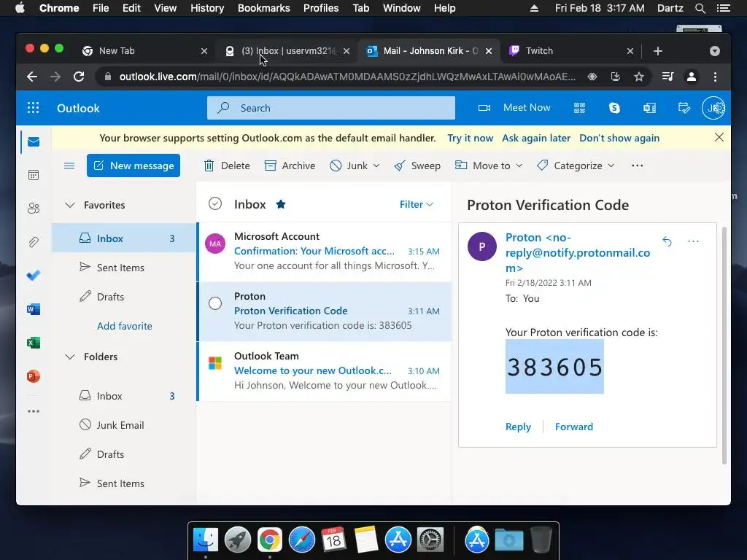Select all messages with Inbox checkmark circle

coord(215,204)
